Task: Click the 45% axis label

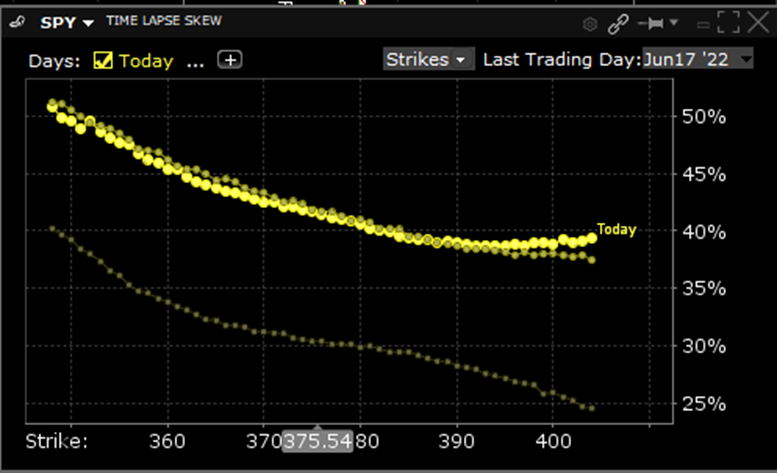Action: tap(704, 174)
